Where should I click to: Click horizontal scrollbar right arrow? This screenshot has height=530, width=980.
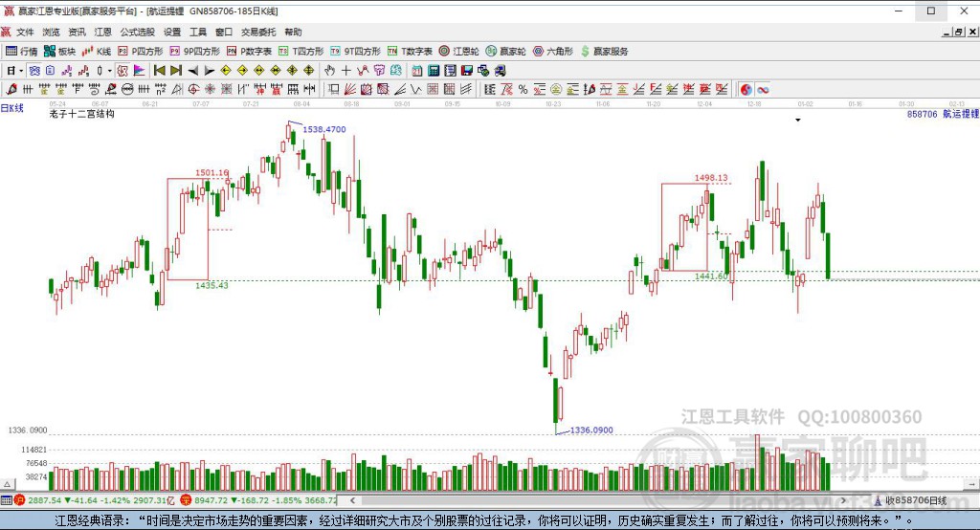pos(843,500)
